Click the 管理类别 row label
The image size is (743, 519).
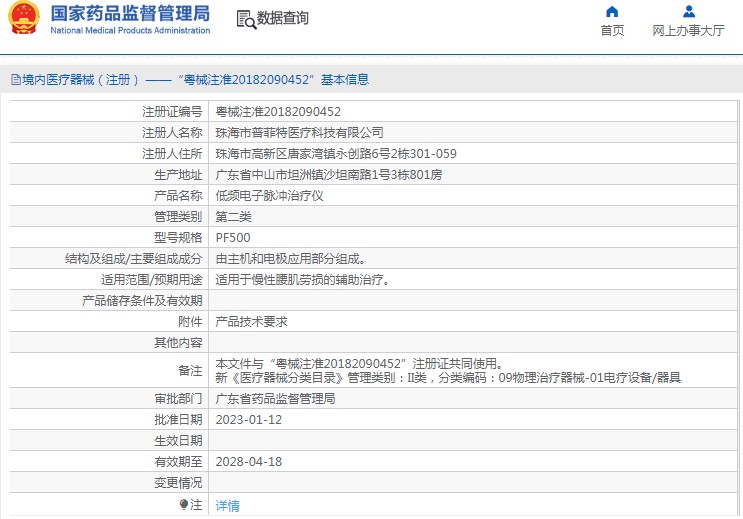coord(178,217)
